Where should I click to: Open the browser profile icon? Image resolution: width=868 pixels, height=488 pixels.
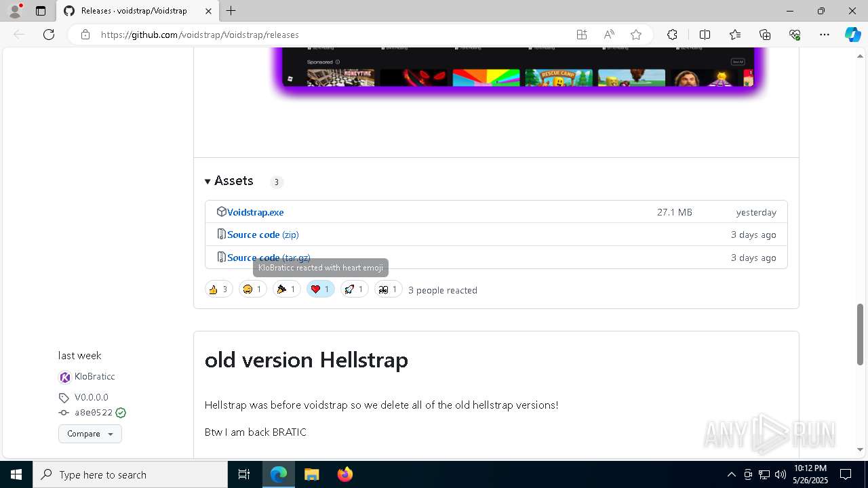pyautogui.click(x=14, y=11)
